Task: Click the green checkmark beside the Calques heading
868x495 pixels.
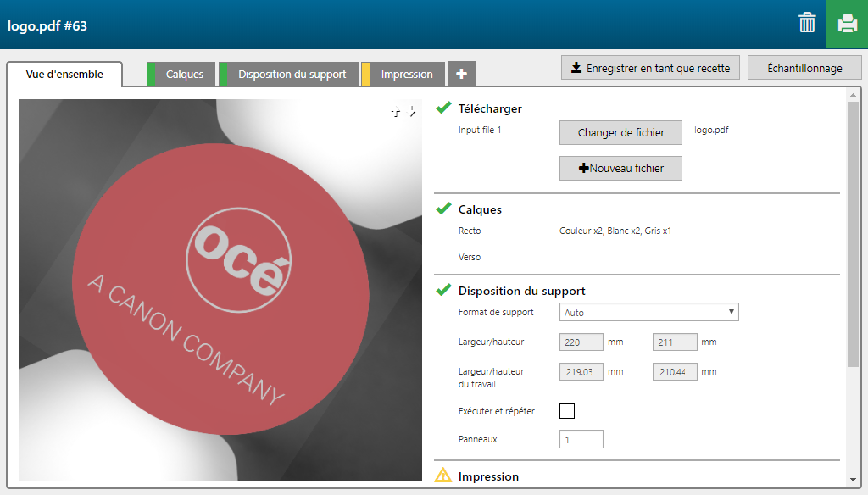Action: (x=443, y=209)
